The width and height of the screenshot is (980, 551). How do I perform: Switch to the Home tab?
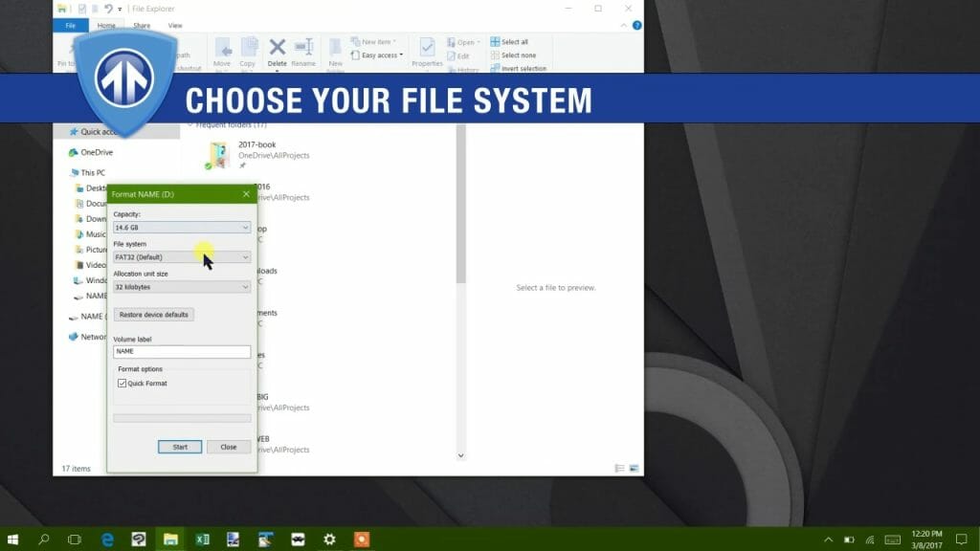pyautogui.click(x=106, y=26)
